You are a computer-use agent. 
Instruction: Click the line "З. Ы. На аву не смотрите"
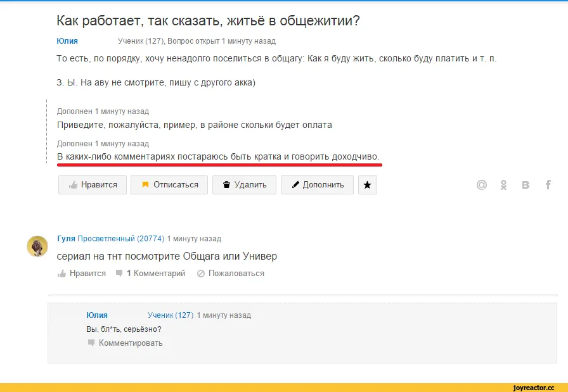point(156,82)
